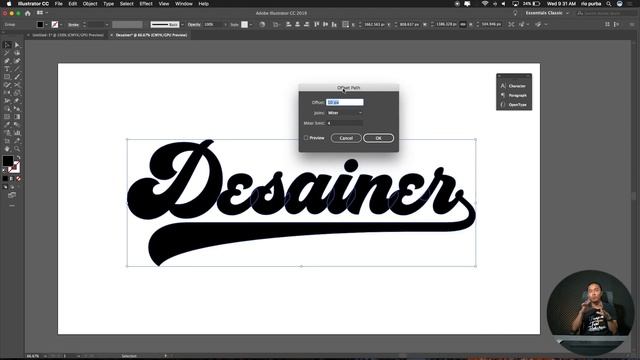Open the Object menu
Viewport: 640px width, 360px height.
[90, 4]
